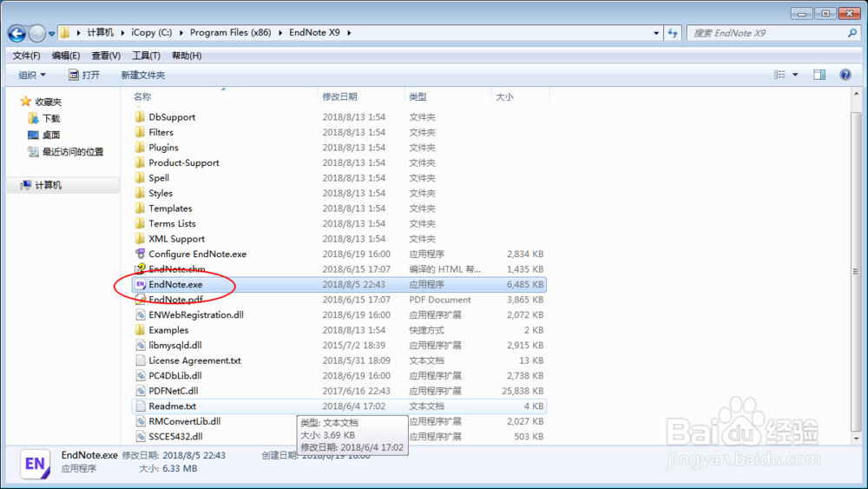Viewport: 868px width, 489px height.
Task: Select the EndNote.exe application icon
Action: [x=140, y=284]
